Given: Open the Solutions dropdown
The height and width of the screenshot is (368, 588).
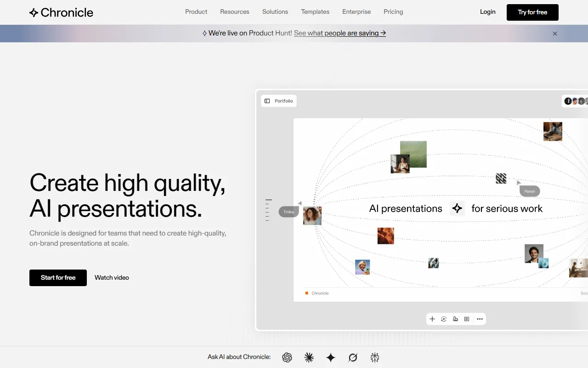Looking at the screenshot, I should click(275, 11).
